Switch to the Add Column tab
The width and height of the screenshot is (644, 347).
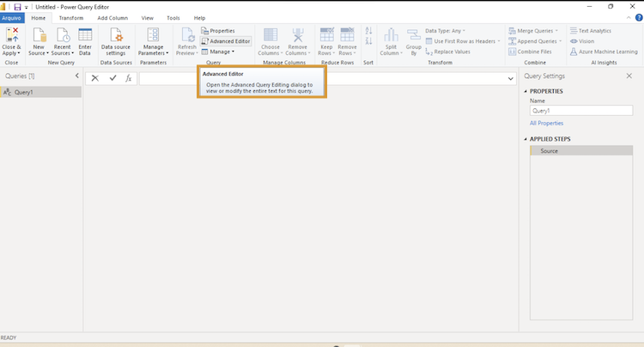112,18
